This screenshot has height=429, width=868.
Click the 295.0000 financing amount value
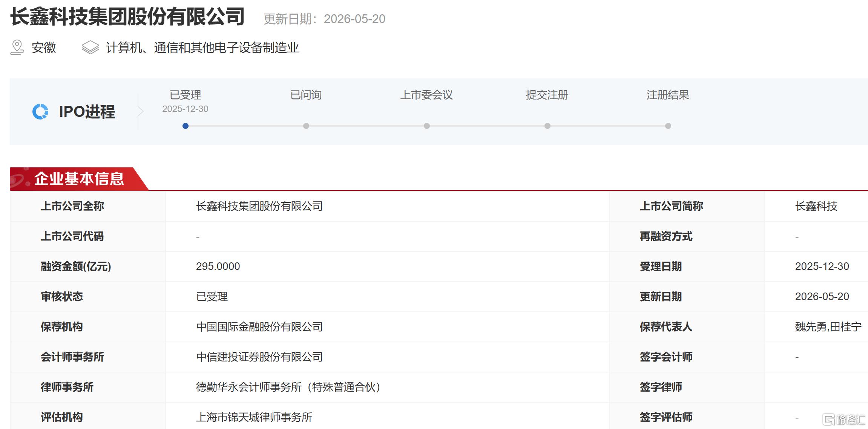pyautogui.click(x=218, y=267)
